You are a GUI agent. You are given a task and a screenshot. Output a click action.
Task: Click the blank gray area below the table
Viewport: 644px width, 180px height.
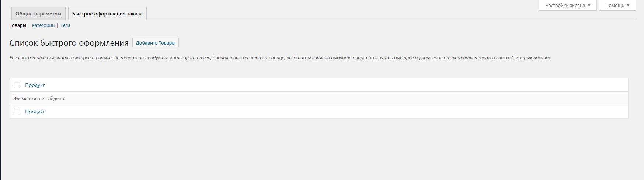(x=321, y=151)
